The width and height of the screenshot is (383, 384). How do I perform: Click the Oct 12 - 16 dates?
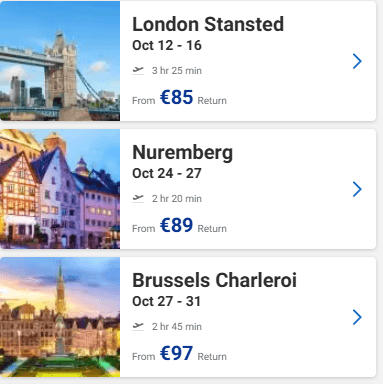[x=167, y=45]
